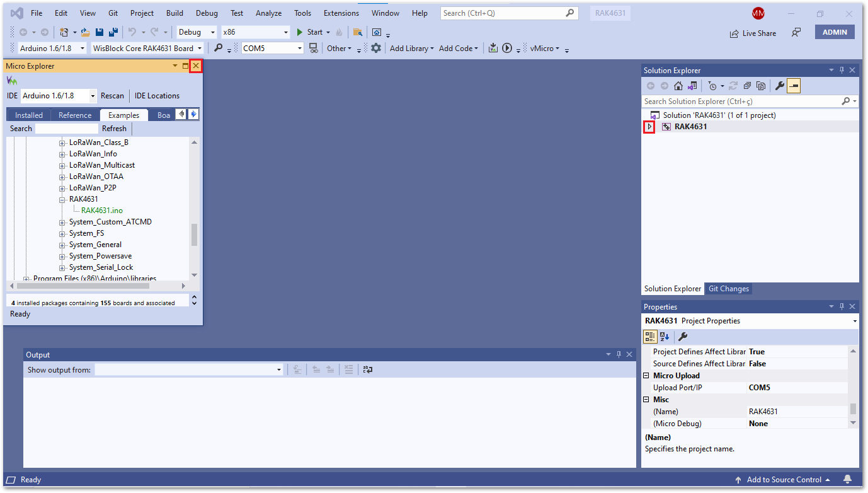
Task: Expand the RAK4631 project node
Action: coord(649,127)
